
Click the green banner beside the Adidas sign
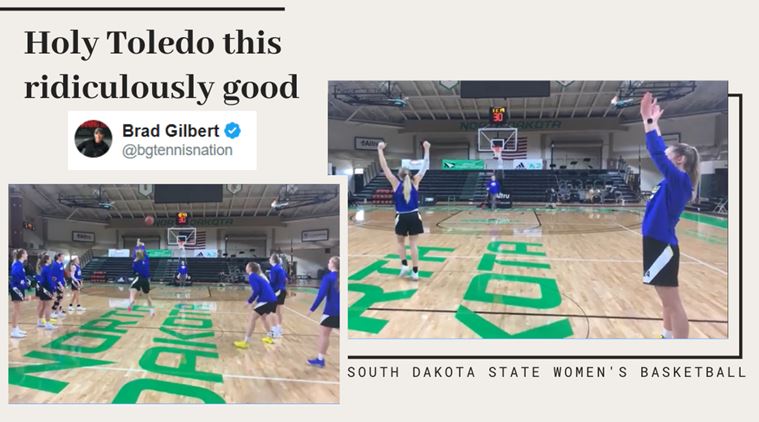[x=463, y=165]
